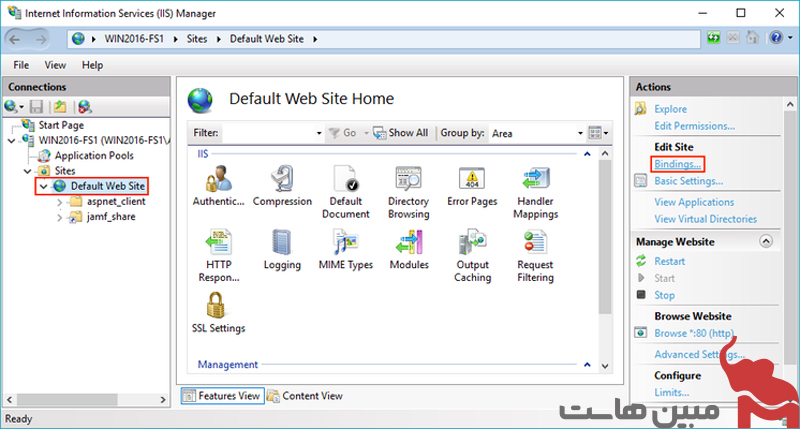Restart the website

coord(669,262)
